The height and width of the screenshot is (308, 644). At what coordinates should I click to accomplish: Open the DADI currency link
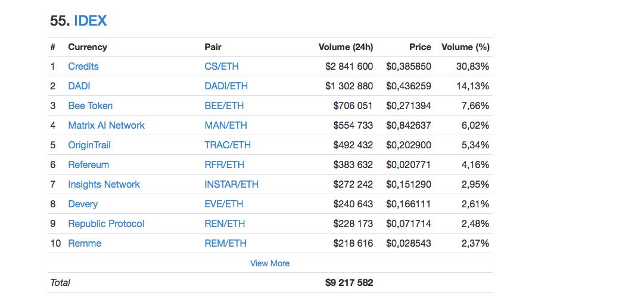(79, 86)
